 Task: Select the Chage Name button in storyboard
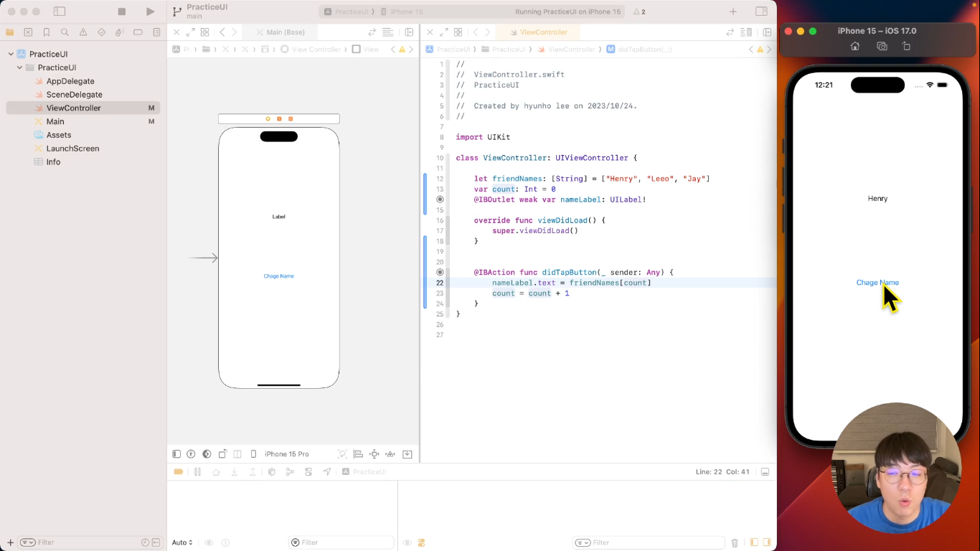coord(278,276)
